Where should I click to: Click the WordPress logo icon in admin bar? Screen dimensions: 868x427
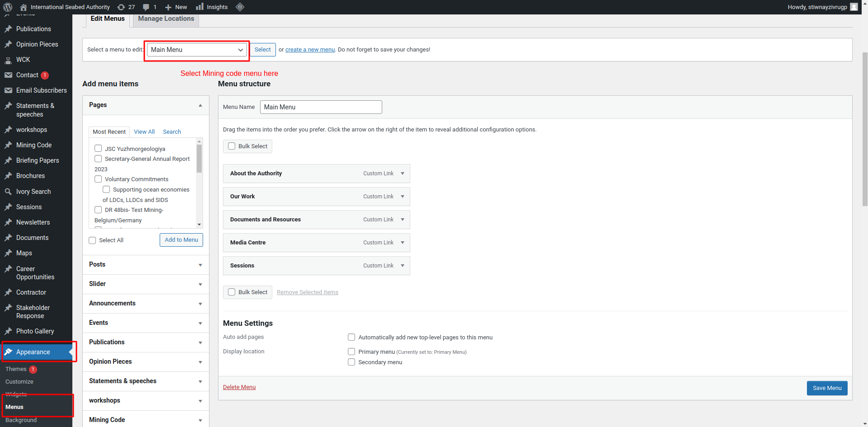(8, 7)
